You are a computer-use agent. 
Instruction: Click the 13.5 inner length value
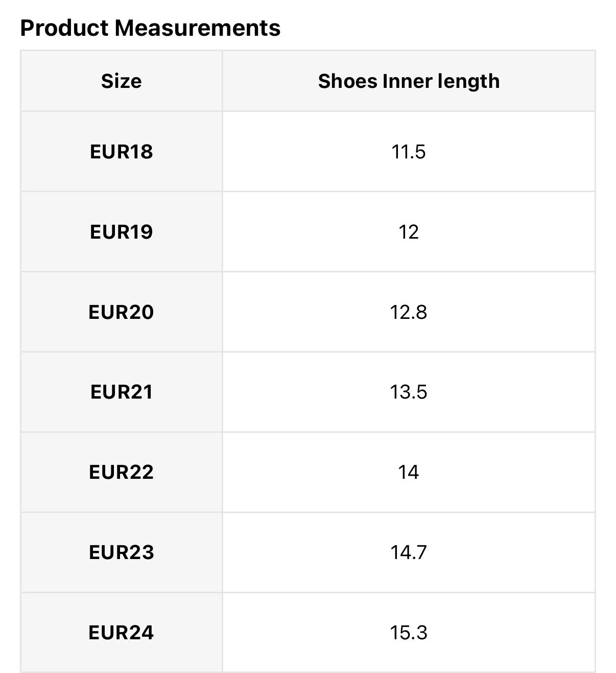409,392
